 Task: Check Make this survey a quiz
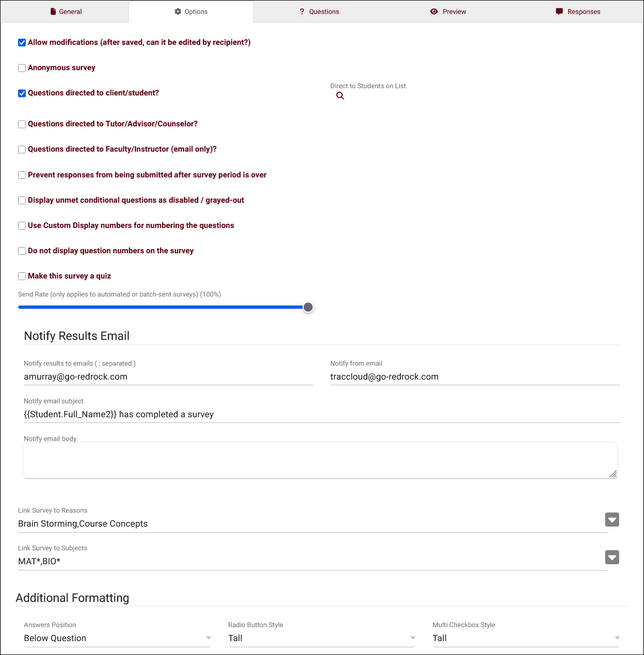[x=22, y=276]
